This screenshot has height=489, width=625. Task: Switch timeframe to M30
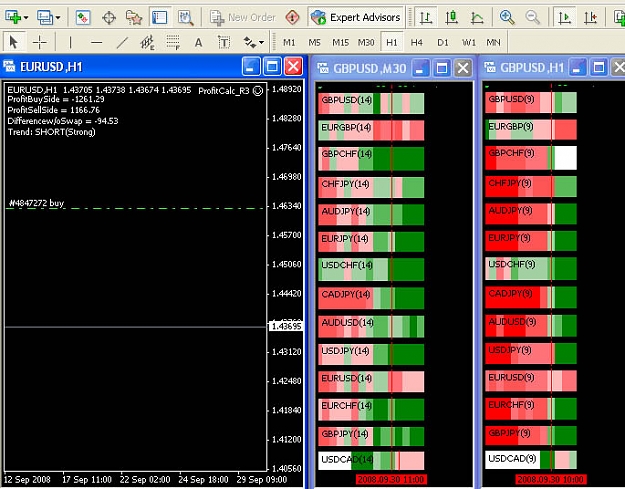[366, 42]
